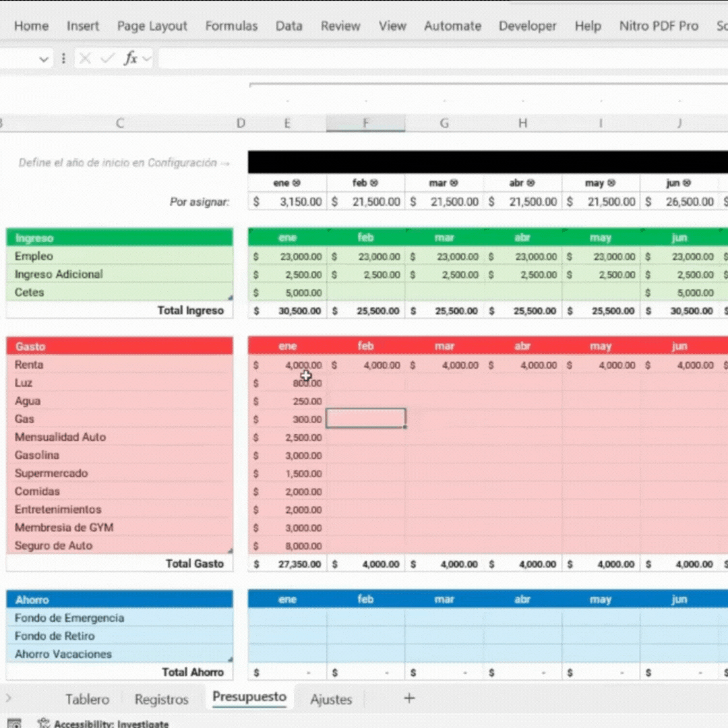Image resolution: width=728 pixels, height=728 pixels.
Task: Click the reset icon beside feb header
Action: [374, 183]
